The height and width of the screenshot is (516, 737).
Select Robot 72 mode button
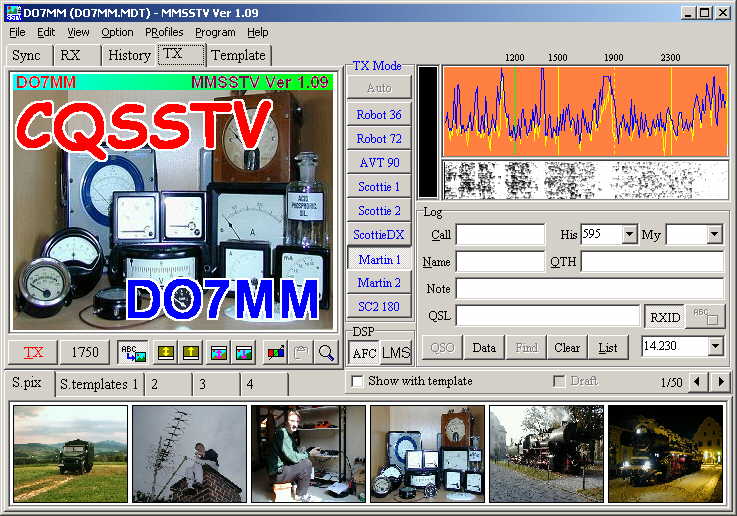click(379, 139)
